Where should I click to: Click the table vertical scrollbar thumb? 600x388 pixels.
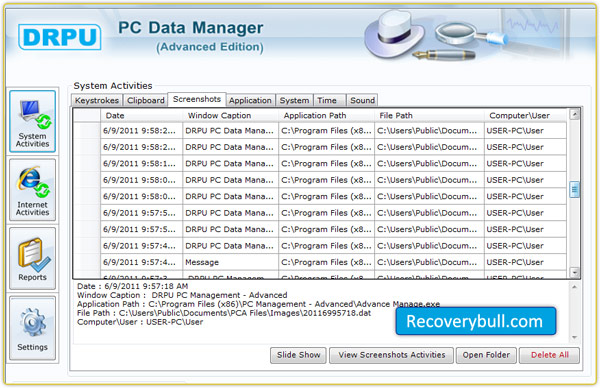tap(574, 189)
